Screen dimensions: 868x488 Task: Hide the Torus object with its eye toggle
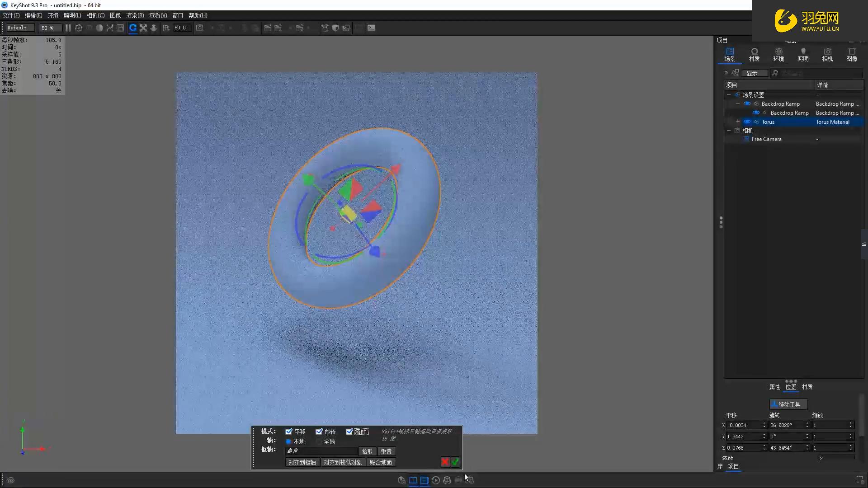pos(747,122)
